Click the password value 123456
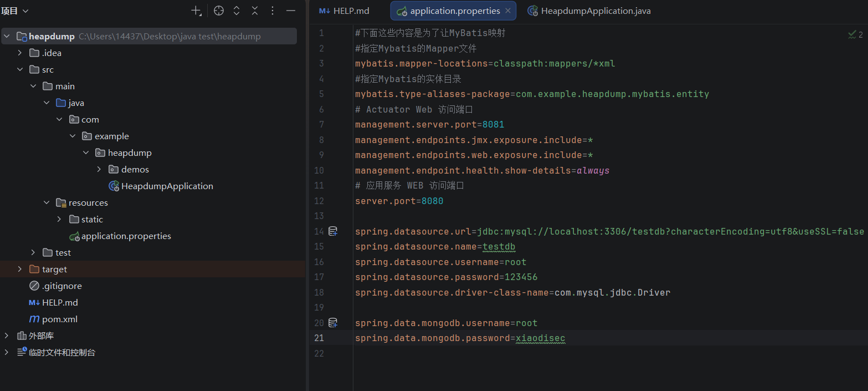The image size is (868, 391). click(521, 277)
